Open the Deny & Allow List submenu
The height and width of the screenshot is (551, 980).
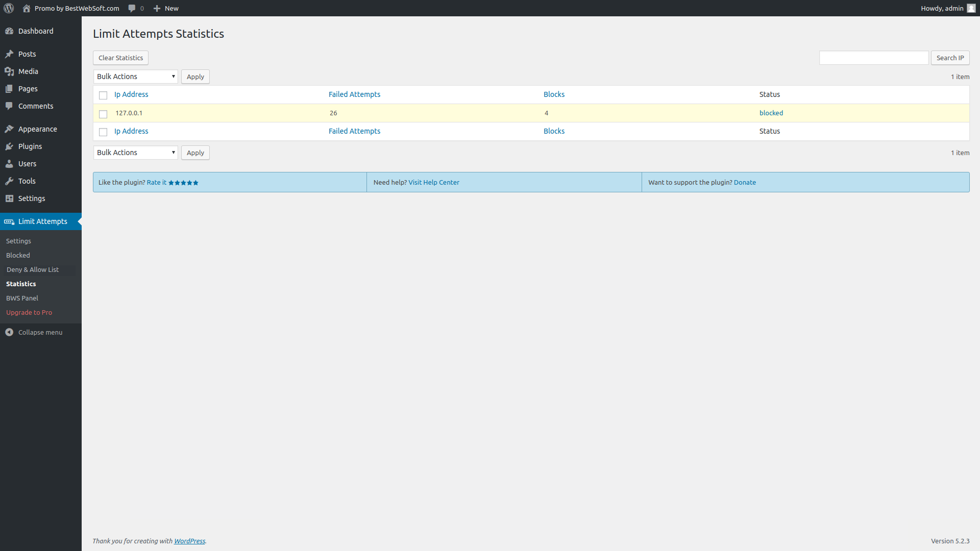tap(33, 269)
